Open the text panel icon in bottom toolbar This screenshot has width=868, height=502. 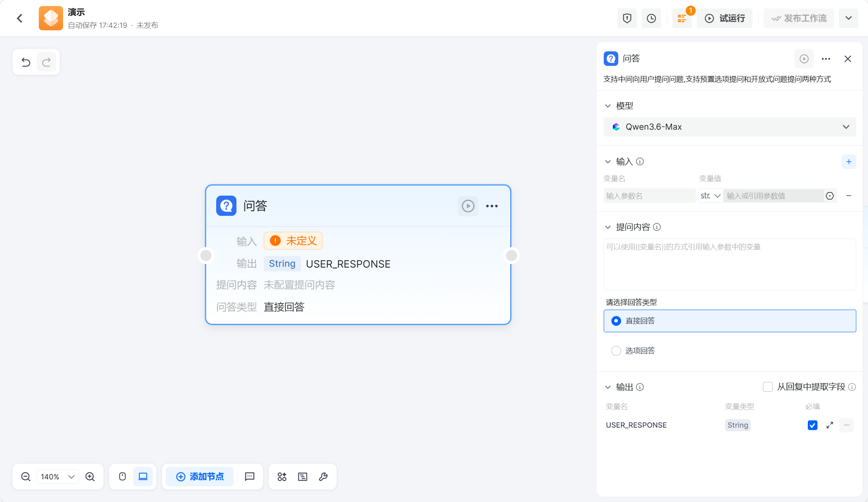pos(303,477)
